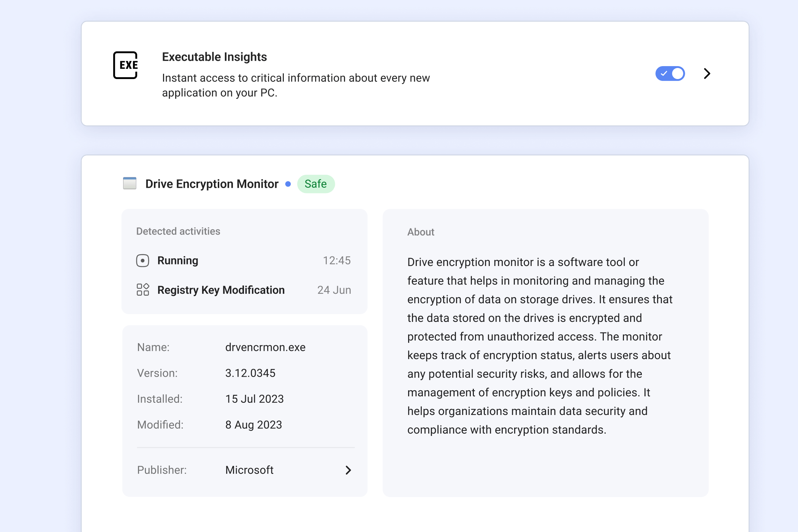Click the Executable Insights heading

coord(214,57)
